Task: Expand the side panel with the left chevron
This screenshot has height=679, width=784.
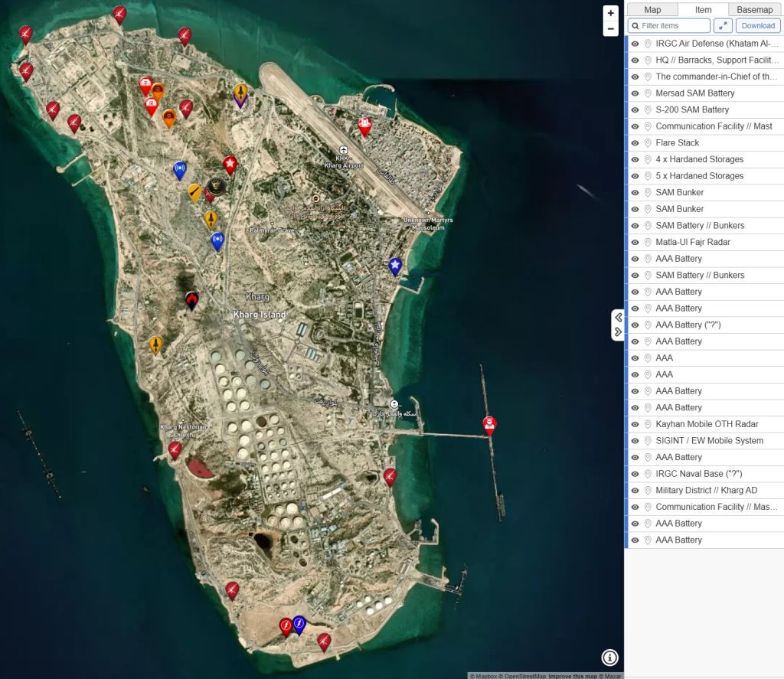Action: [618, 317]
